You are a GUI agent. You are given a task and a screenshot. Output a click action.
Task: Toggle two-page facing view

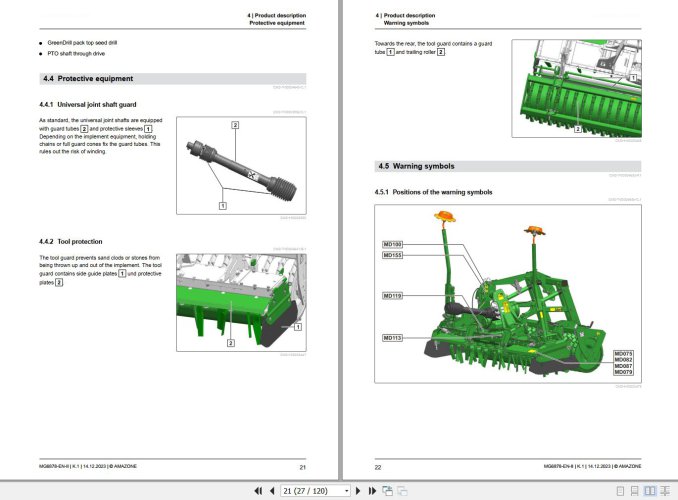click(649, 491)
